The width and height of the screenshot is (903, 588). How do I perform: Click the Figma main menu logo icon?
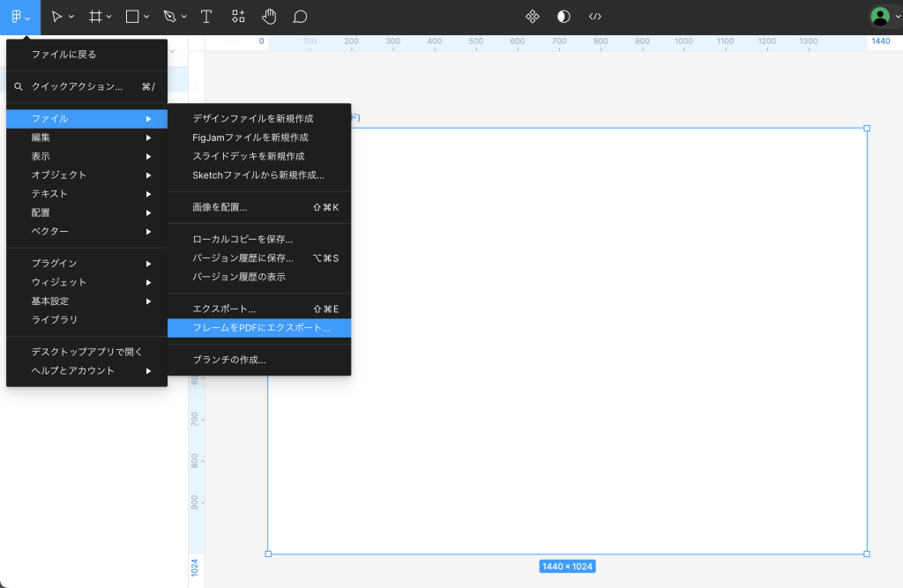pos(16,17)
